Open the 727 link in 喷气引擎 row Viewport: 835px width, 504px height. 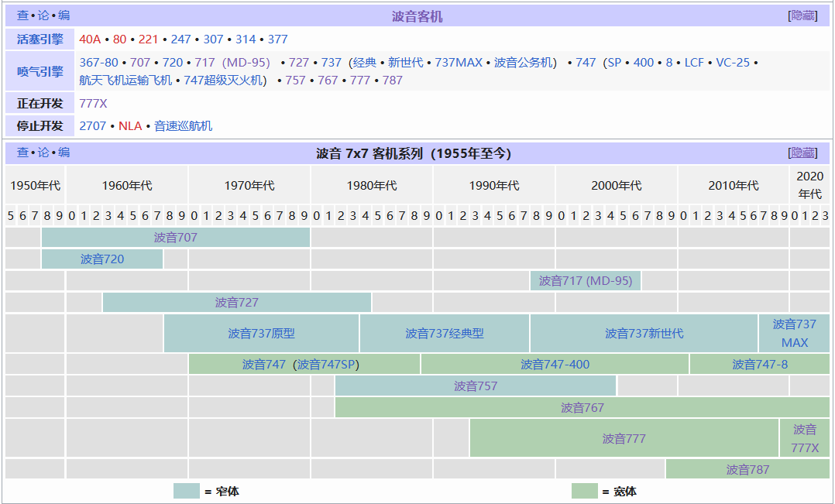299,63
